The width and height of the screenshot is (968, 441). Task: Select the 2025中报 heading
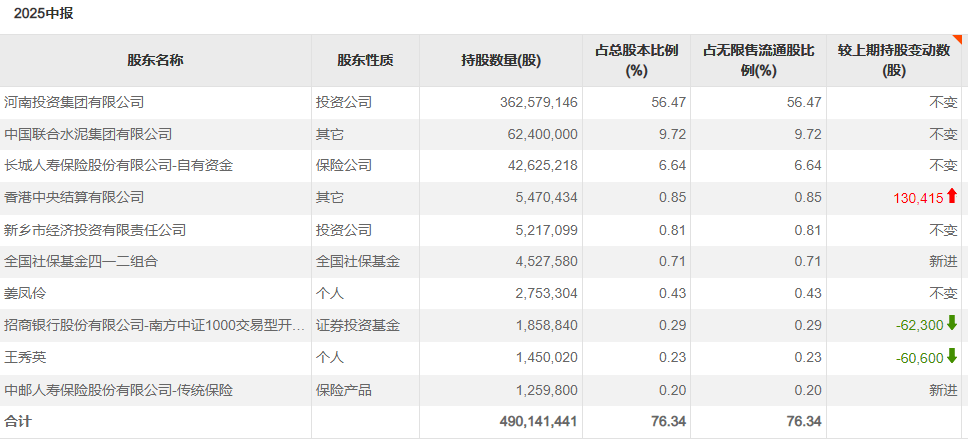43,13
